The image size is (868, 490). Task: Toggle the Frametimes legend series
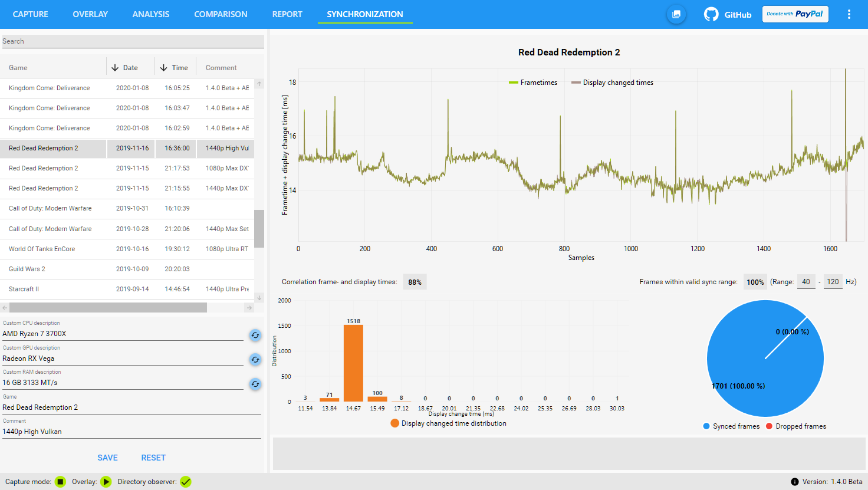click(533, 83)
